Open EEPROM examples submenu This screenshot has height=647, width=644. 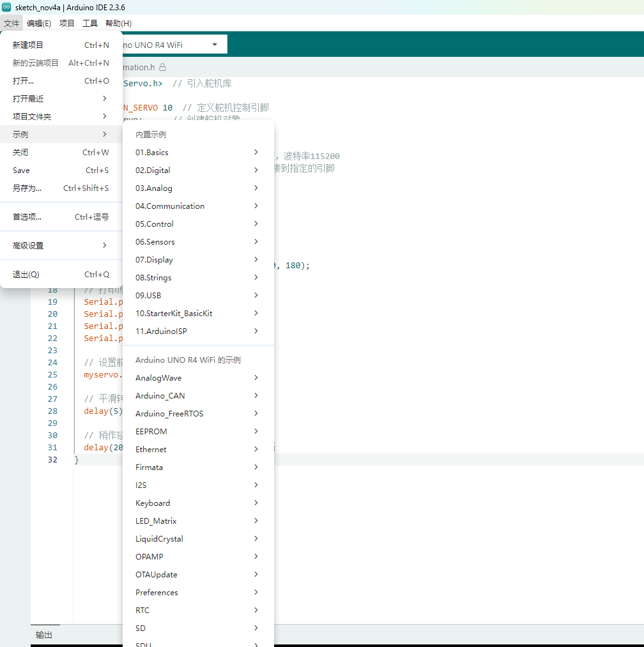click(198, 432)
